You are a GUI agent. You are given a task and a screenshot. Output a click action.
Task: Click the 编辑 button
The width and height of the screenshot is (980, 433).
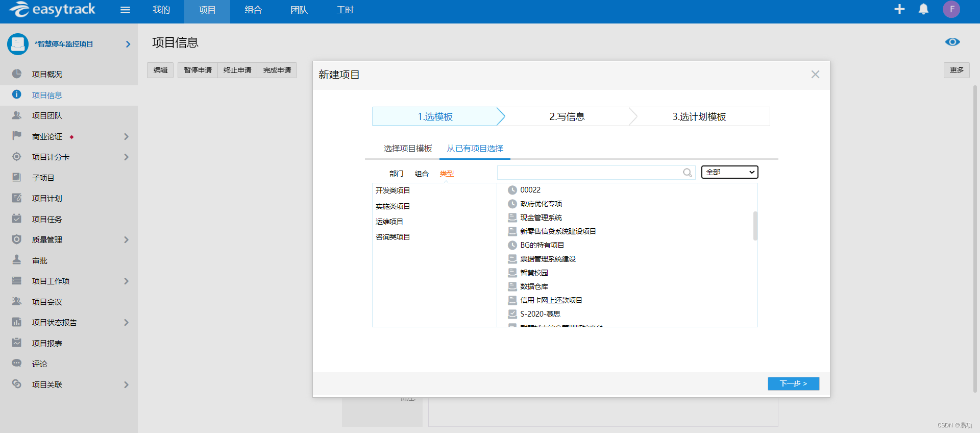click(x=160, y=70)
